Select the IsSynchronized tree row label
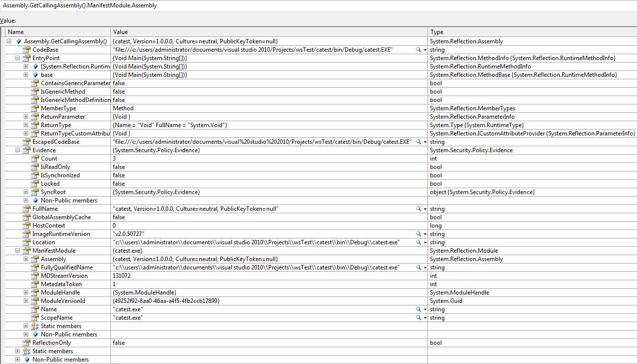 point(60,175)
